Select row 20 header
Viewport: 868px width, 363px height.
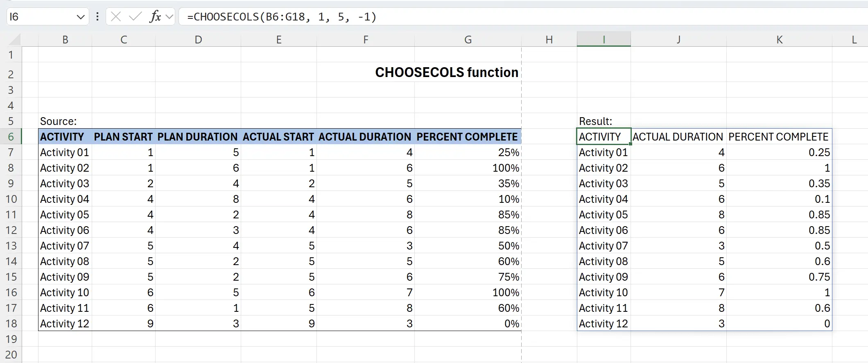point(11,355)
